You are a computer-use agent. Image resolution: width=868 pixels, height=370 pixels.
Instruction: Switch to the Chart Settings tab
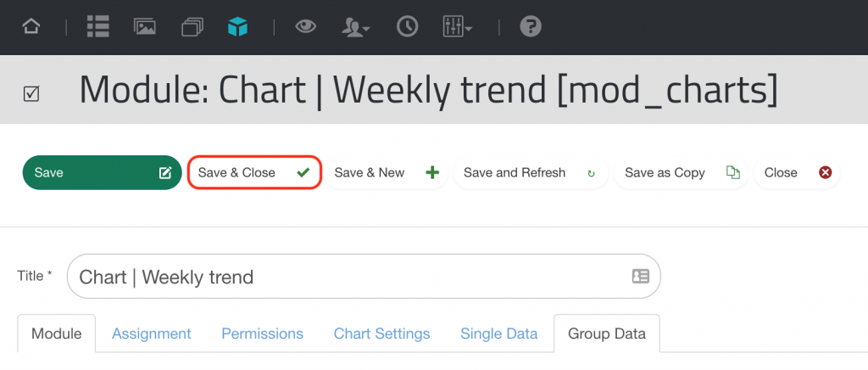click(382, 334)
